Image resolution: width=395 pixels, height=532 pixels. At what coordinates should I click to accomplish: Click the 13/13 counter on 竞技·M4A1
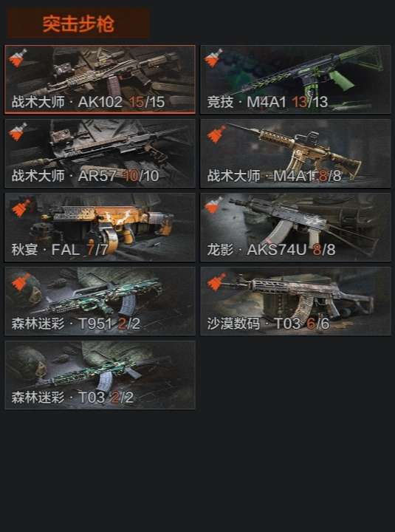(309, 102)
